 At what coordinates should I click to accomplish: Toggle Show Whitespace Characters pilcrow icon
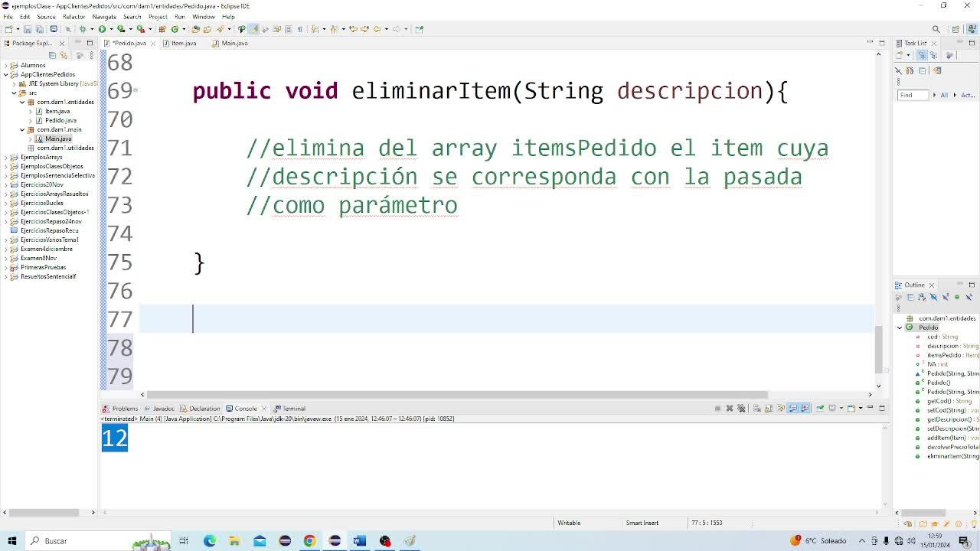click(x=299, y=29)
